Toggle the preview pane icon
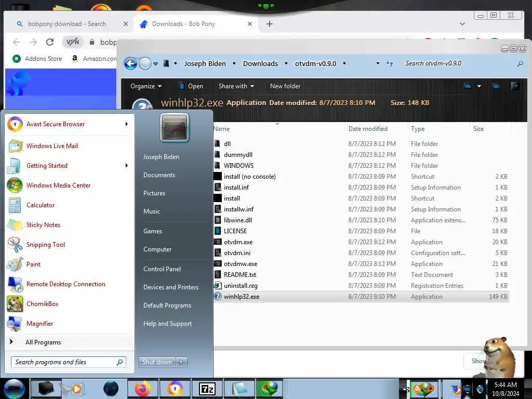This screenshot has height=399, width=532. click(x=496, y=86)
